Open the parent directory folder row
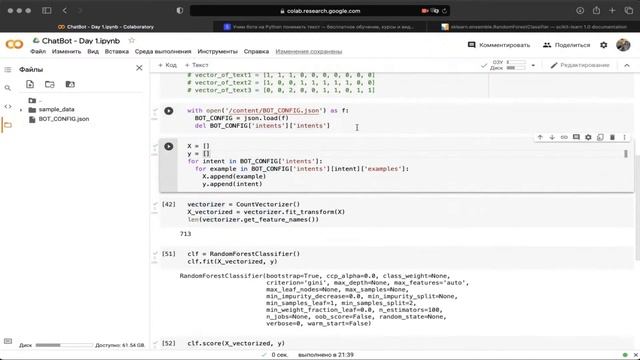The width and height of the screenshot is (640, 360). point(35,100)
